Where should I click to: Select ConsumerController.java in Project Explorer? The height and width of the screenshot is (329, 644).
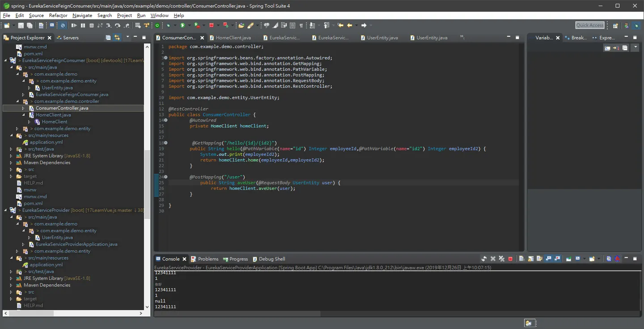pos(62,108)
